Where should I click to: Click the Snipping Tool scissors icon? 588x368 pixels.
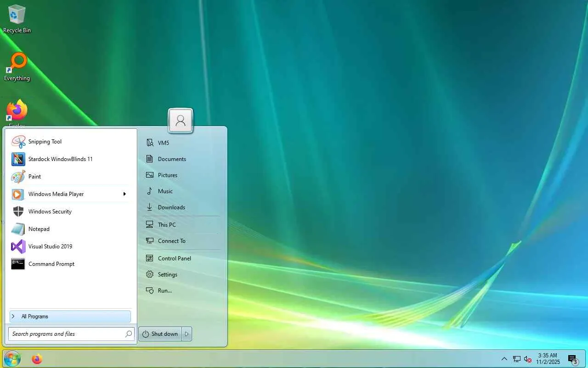pos(18,142)
